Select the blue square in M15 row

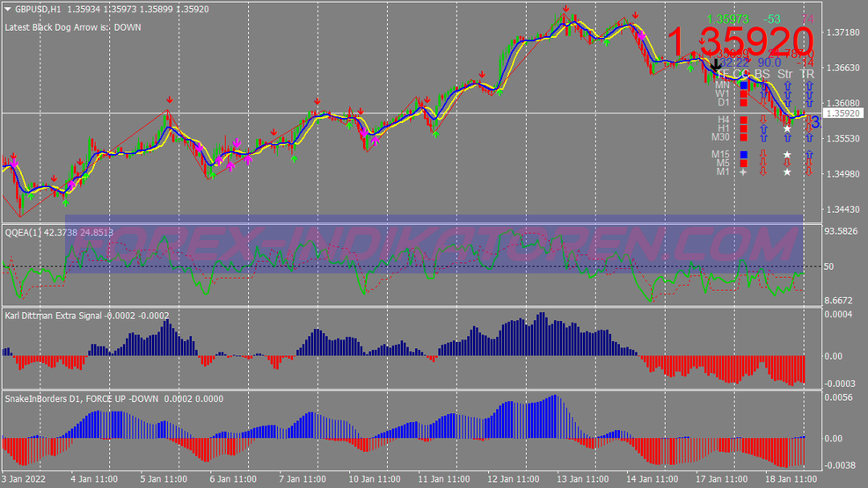point(744,155)
